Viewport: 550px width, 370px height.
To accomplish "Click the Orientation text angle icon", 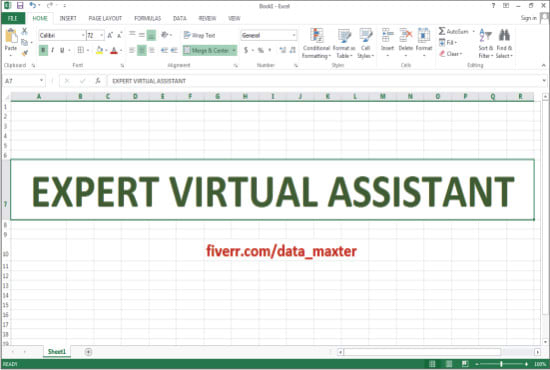I will [x=164, y=35].
